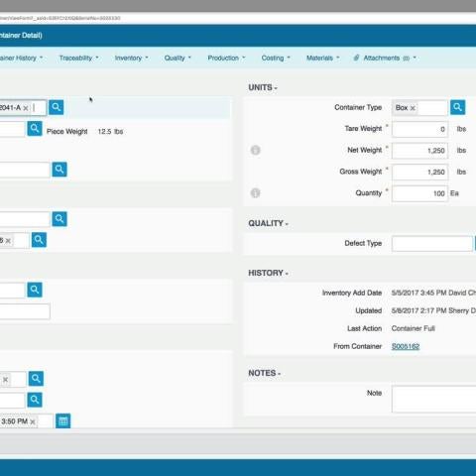The width and height of the screenshot is (476, 476).
Task: Click the Container Full last action text
Action: [x=414, y=328]
